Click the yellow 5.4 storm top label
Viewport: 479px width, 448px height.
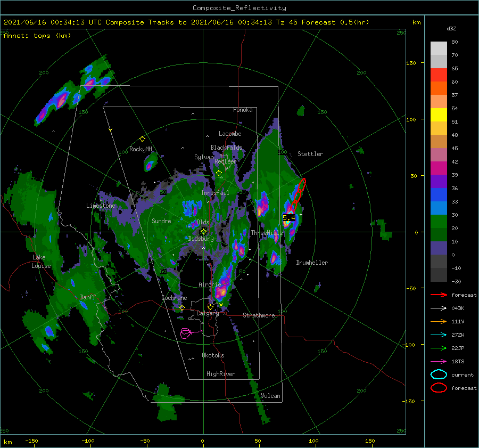tap(288, 218)
